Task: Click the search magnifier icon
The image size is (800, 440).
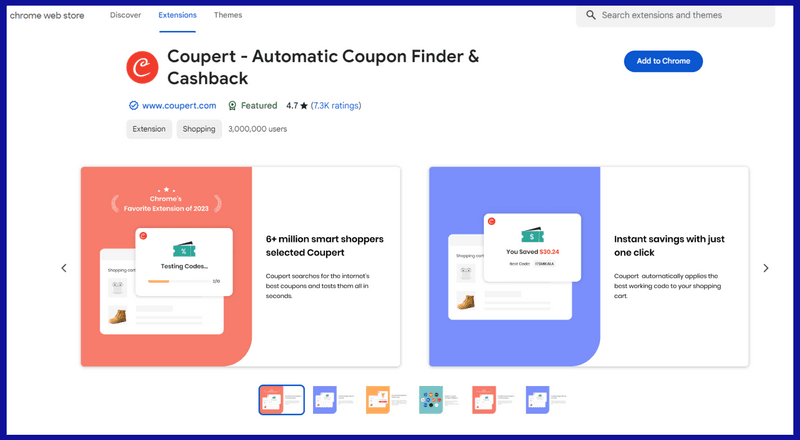Action: 591,15
